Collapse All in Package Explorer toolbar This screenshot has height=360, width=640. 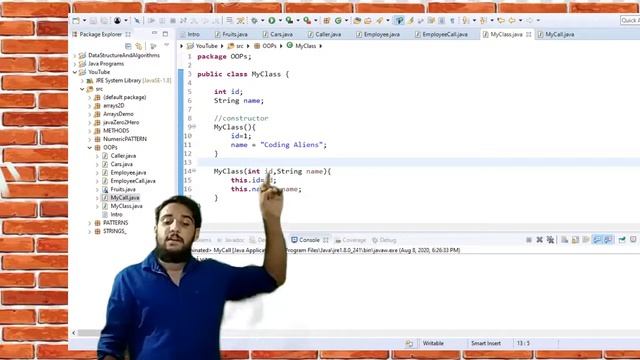pyautogui.click(x=128, y=46)
